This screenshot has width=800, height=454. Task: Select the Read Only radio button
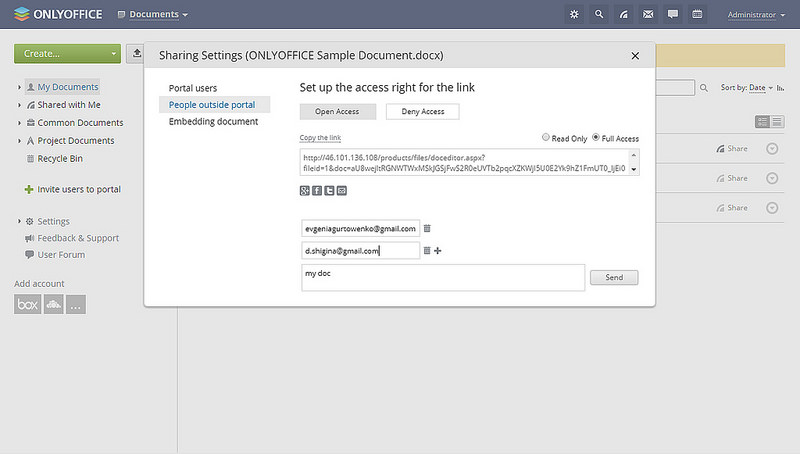(545, 138)
